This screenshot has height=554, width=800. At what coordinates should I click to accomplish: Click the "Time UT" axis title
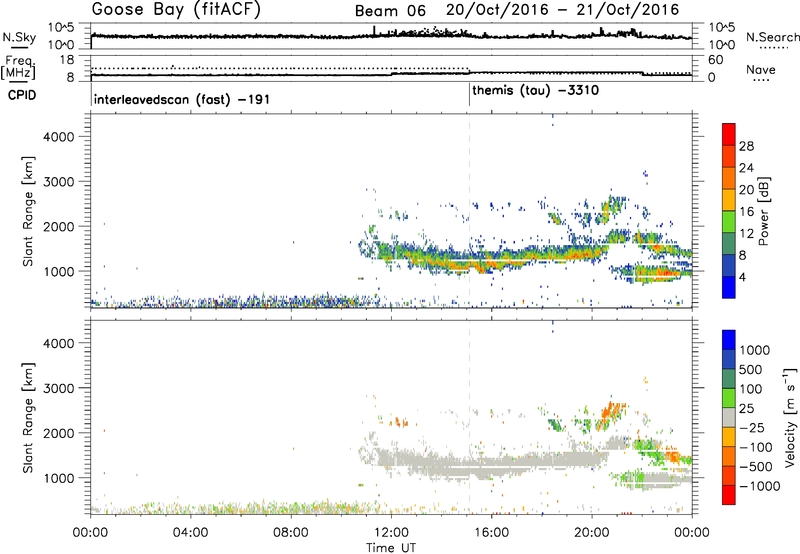click(x=391, y=548)
